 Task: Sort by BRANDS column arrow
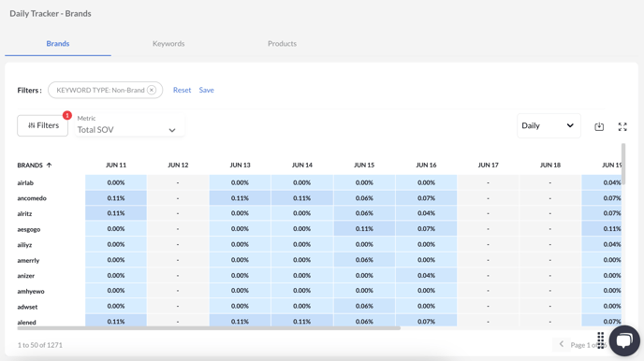coord(50,165)
